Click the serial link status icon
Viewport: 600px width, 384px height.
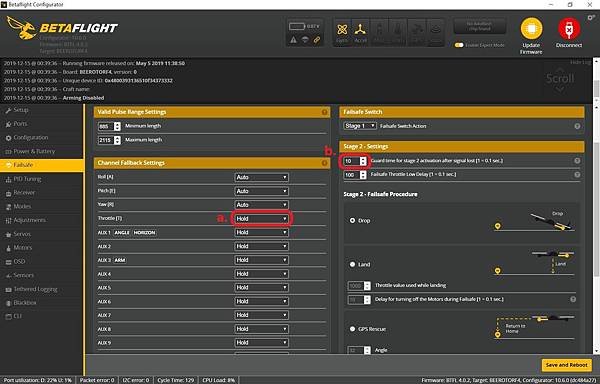pos(317,39)
